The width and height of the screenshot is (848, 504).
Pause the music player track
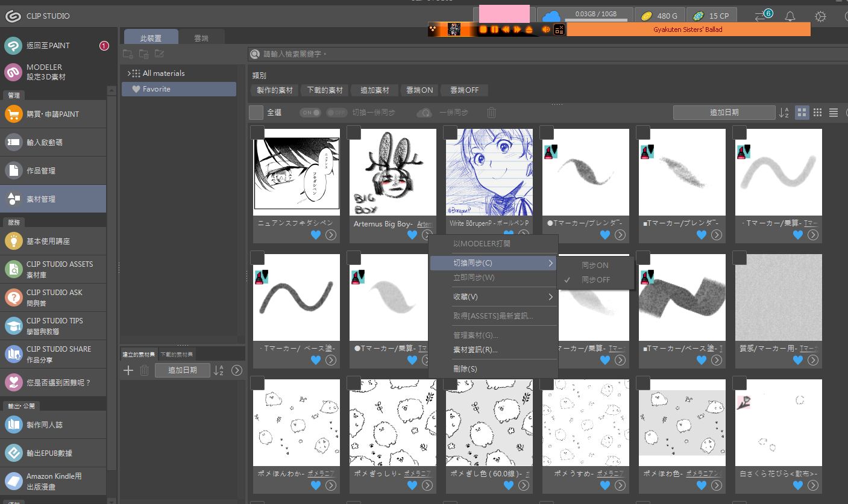494,30
